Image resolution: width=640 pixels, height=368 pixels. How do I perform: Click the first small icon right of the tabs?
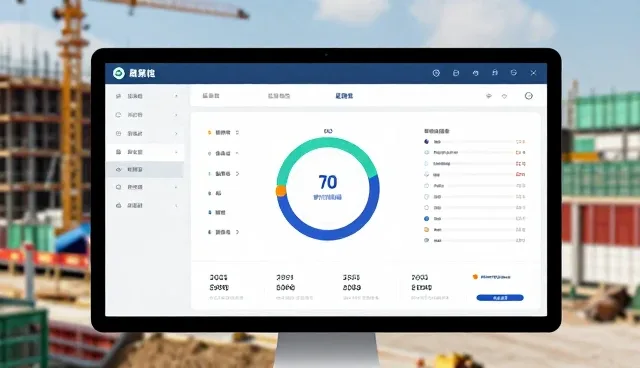(489, 96)
